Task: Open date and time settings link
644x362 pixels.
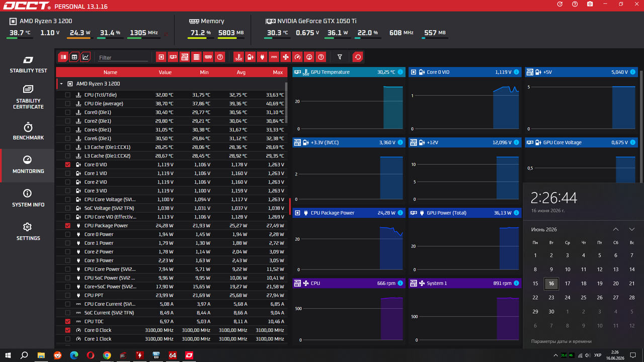Action: 561,341
